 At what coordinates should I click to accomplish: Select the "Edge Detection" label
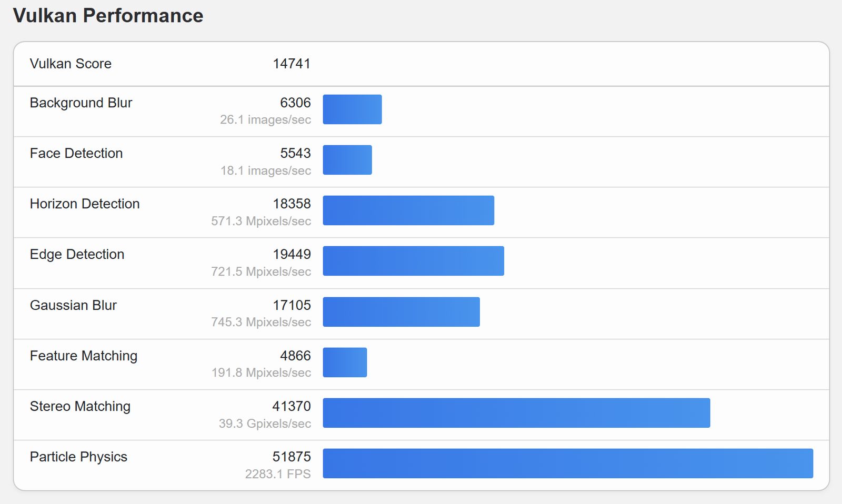click(x=77, y=254)
